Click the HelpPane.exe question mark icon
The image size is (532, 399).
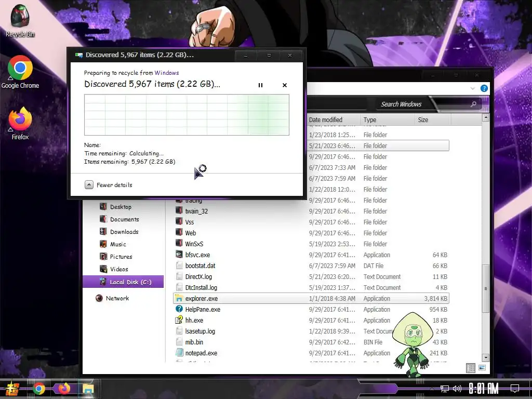(179, 309)
